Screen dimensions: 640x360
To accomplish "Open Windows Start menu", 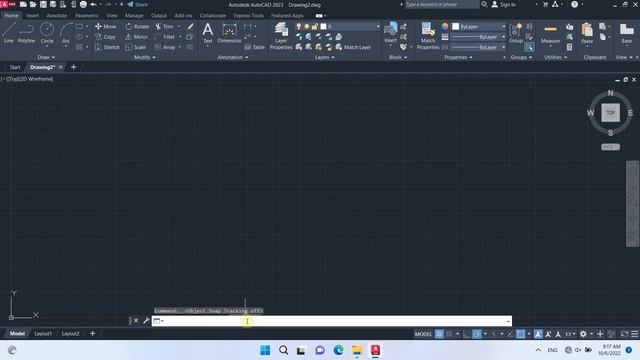I will (x=265, y=350).
